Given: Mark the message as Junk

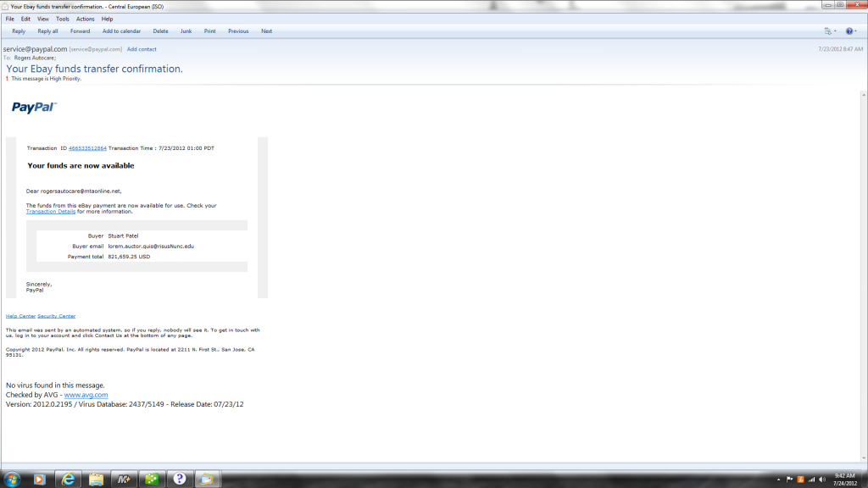Looking at the screenshot, I should (x=186, y=31).
